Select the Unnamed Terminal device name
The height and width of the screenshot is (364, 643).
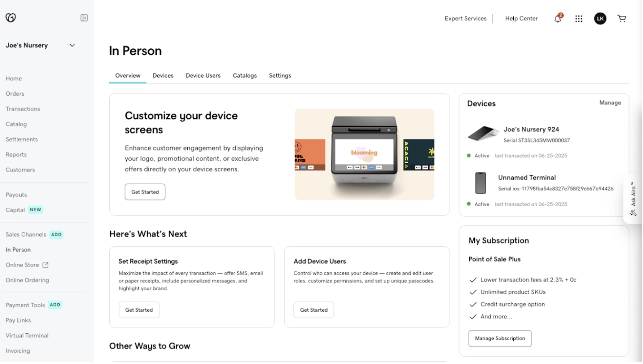[528, 178]
